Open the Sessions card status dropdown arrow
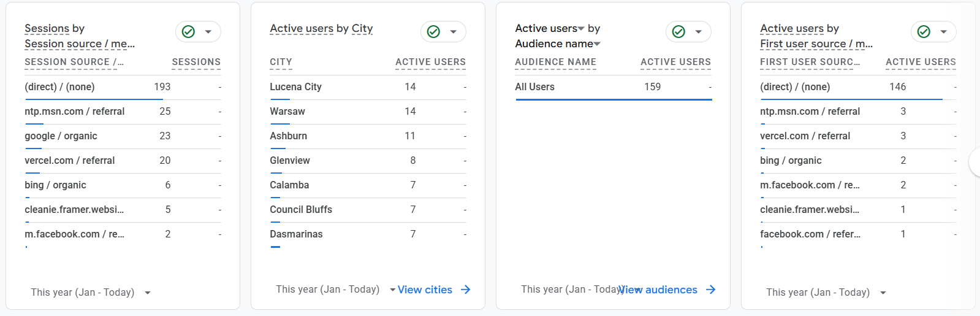 [x=208, y=32]
